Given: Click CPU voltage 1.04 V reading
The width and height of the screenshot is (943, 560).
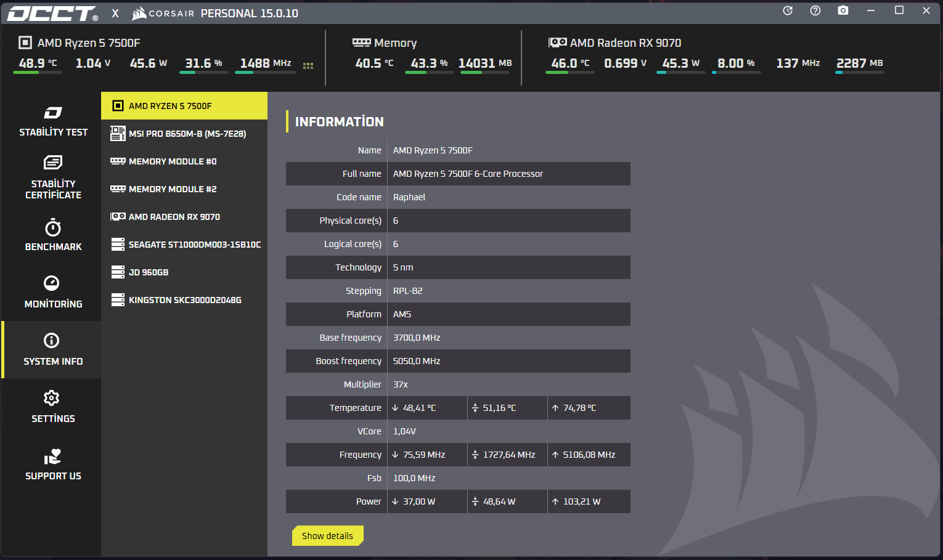Looking at the screenshot, I should coord(93,63).
